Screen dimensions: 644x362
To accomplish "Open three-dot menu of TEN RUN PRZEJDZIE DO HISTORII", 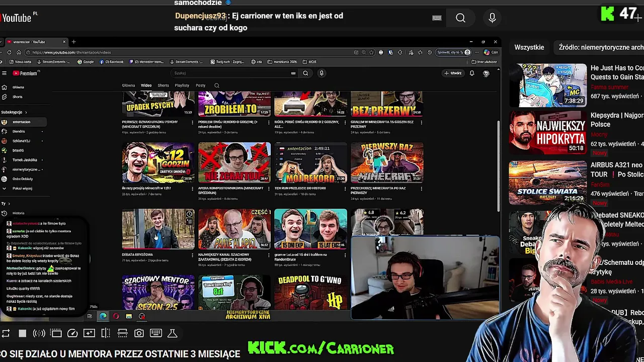I will [345, 189].
